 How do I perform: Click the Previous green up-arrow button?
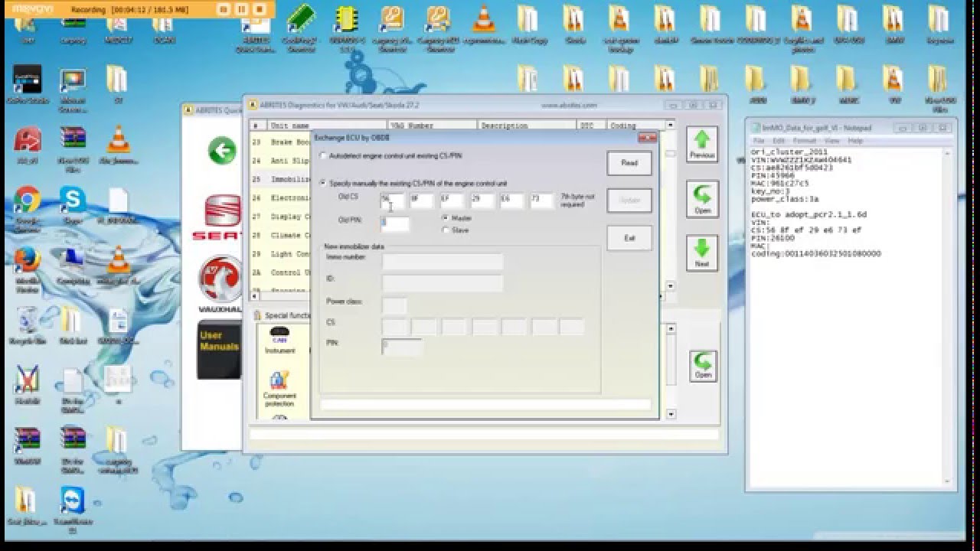tap(702, 145)
